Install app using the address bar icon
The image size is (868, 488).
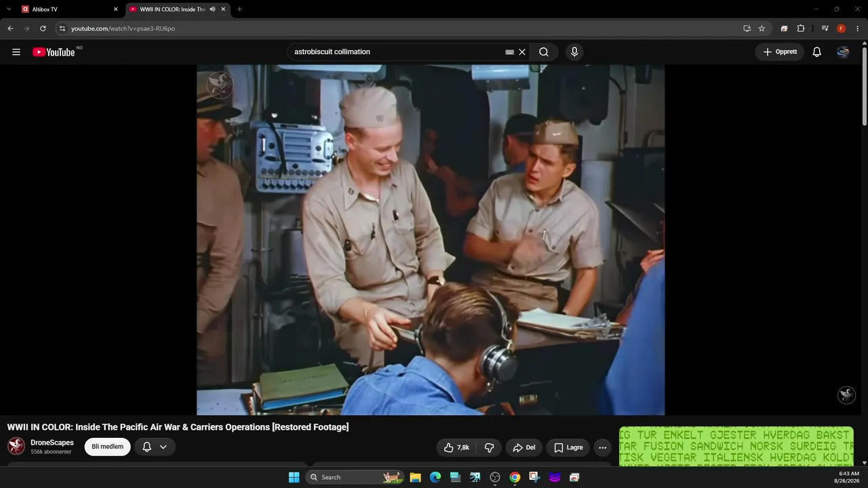(747, 28)
